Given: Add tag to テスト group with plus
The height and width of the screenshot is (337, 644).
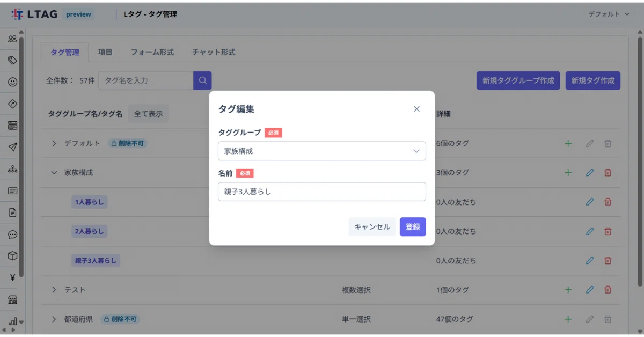Looking at the screenshot, I should coord(568,290).
